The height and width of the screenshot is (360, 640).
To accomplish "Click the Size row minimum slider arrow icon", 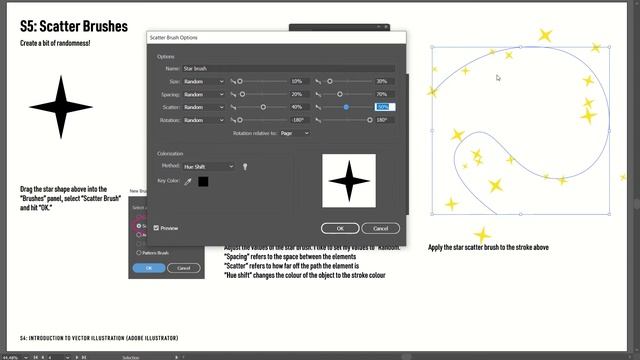I will click(x=233, y=82).
